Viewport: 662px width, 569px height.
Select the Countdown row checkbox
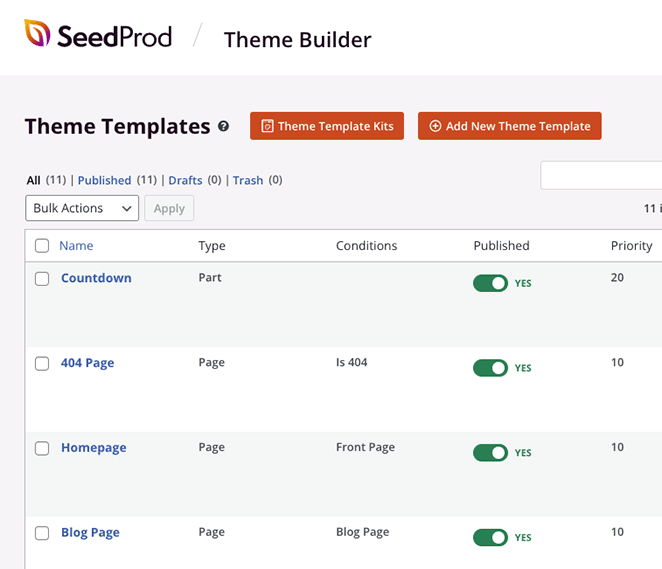tap(42, 279)
